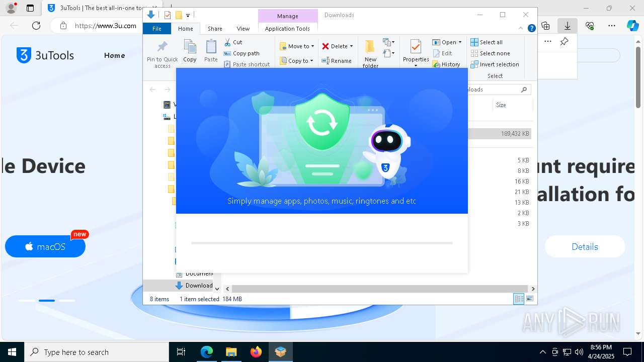This screenshot has width=644, height=362.
Task: Create a New folder from the ribbon
Action: tap(370, 53)
